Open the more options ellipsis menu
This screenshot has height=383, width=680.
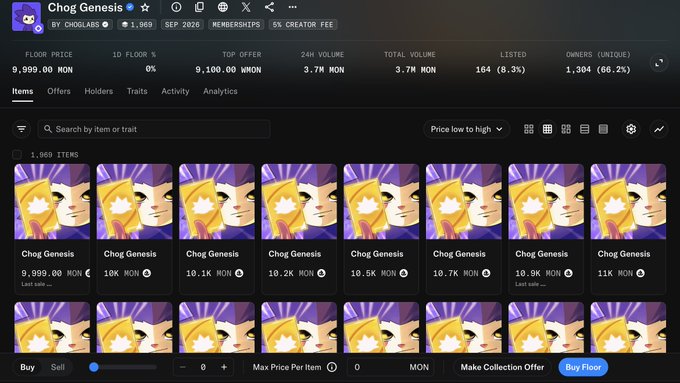tap(293, 7)
